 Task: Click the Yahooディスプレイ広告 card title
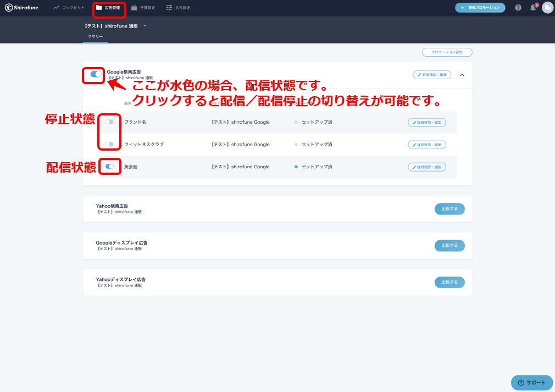[x=121, y=279]
